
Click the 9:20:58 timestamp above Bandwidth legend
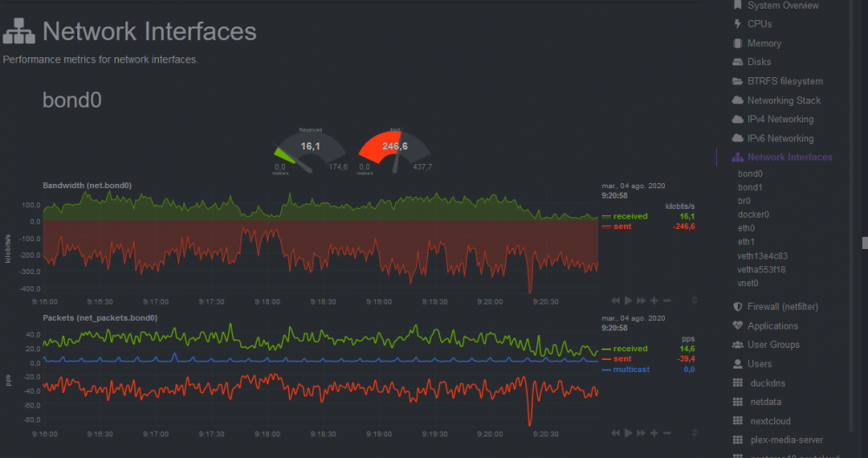pyautogui.click(x=615, y=195)
